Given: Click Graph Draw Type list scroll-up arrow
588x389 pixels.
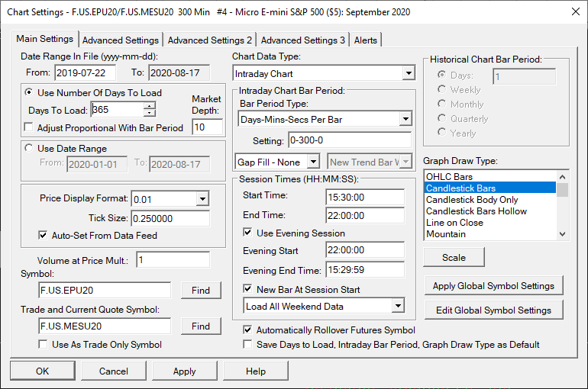Looking at the screenshot, I should [x=562, y=177].
